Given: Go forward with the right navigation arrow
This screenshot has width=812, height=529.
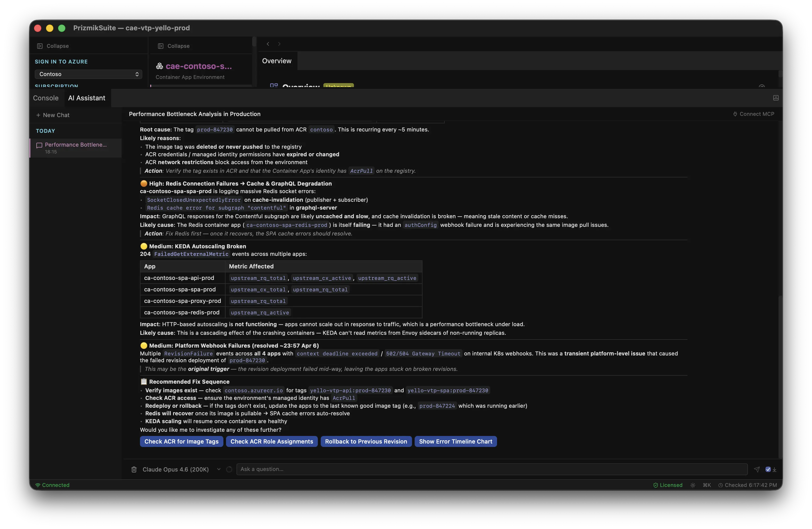Looking at the screenshot, I should point(279,44).
